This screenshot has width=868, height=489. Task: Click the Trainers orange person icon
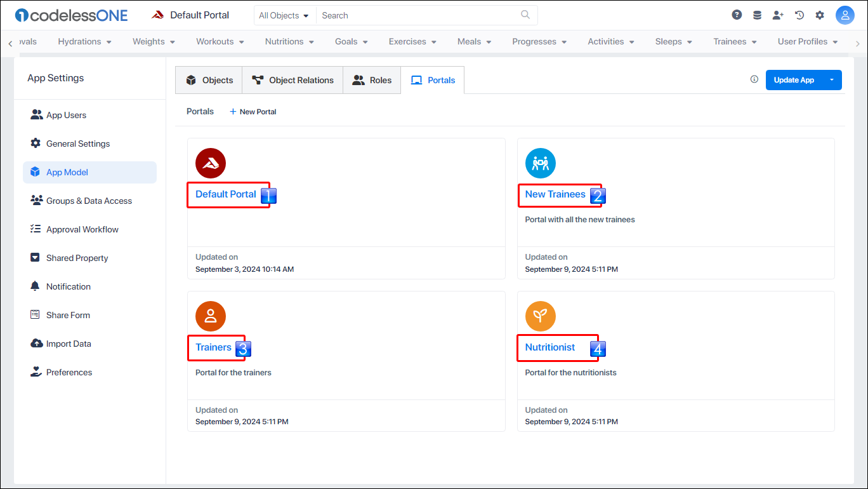coord(210,316)
